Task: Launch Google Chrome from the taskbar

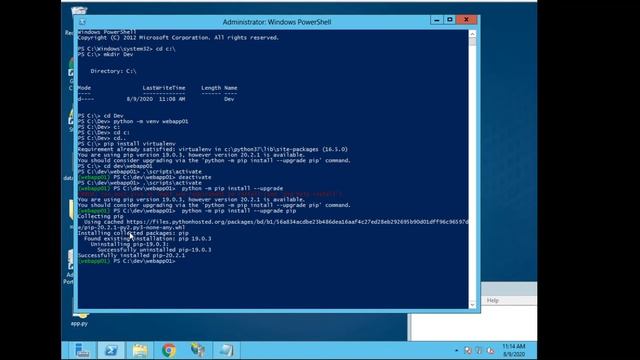Action: click(x=169, y=350)
